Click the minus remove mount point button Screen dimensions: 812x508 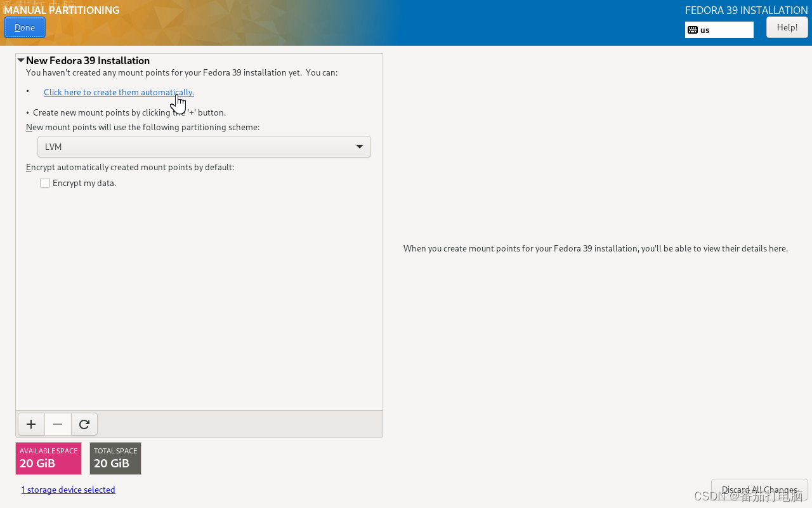(58, 424)
